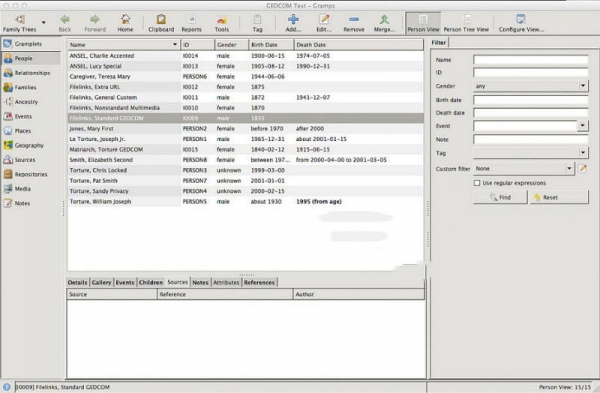Select row Jones, Mary First
Viewport: 600px width, 393px height.
pos(246,129)
